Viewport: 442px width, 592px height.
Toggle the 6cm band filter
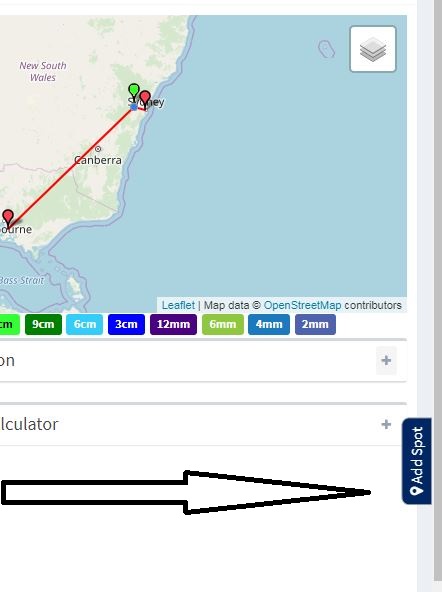(x=85, y=324)
